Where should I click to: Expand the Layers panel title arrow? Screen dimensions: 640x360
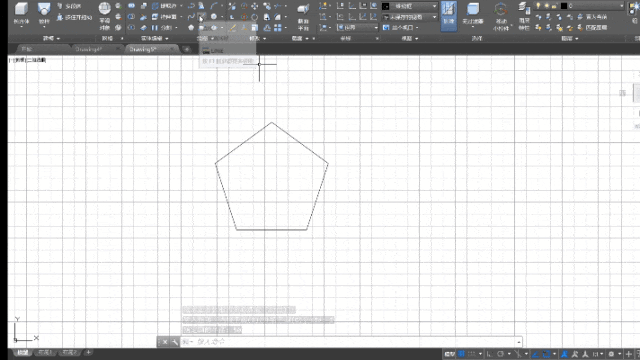576,38
